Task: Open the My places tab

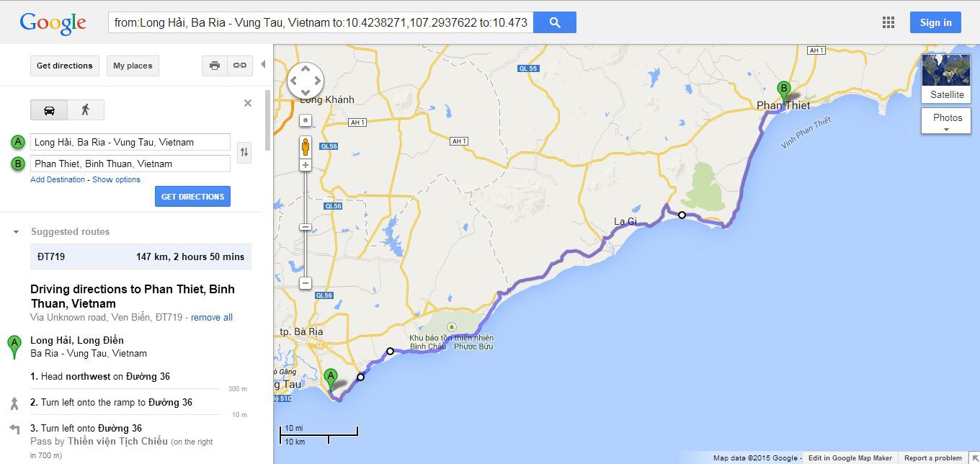Action: coord(133,66)
